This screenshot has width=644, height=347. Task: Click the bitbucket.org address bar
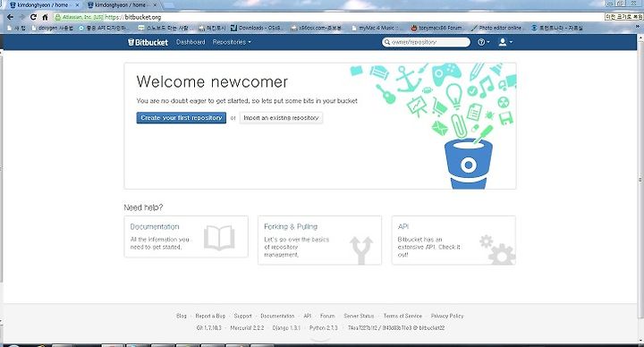[x=328, y=17]
